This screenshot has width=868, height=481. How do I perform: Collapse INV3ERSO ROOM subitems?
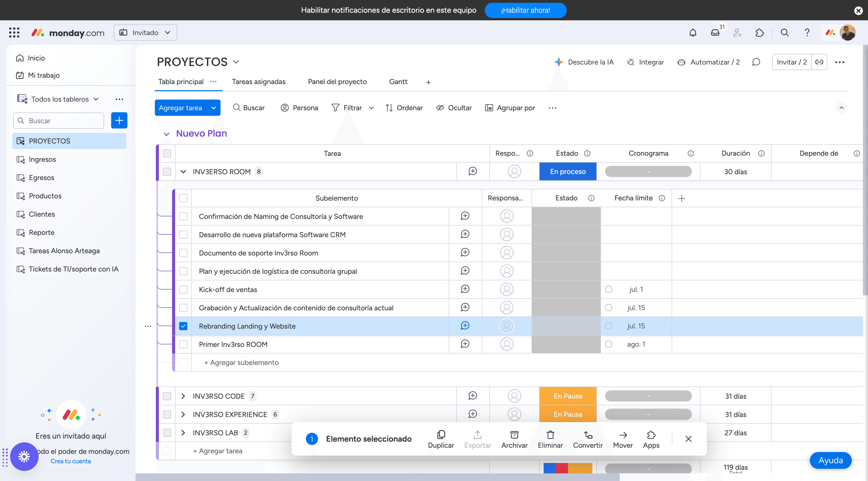183,172
